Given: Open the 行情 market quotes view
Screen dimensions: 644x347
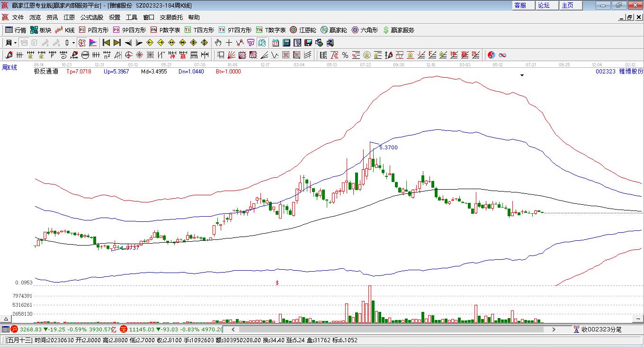Looking at the screenshot, I should point(15,30).
